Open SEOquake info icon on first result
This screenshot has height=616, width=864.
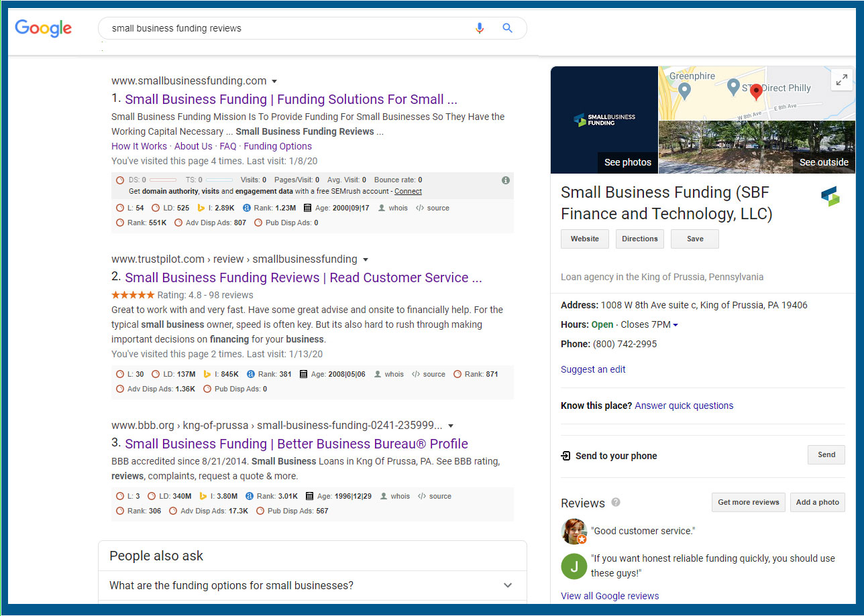tap(506, 180)
